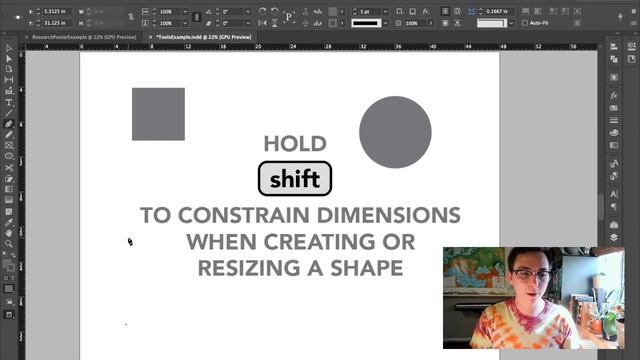The width and height of the screenshot is (640, 360).
Task: Open corner shape dropdown arrow
Action: (x=511, y=23)
